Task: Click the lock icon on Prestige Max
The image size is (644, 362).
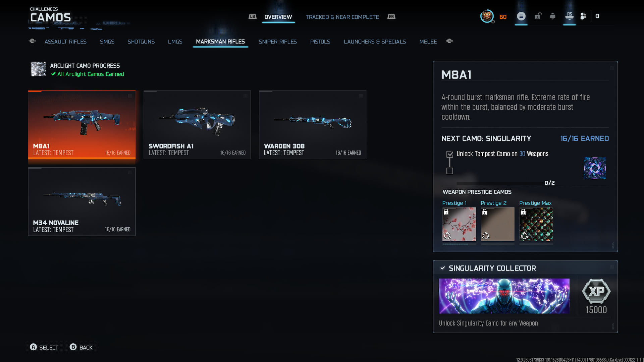Action: click(x=523, y=212)
